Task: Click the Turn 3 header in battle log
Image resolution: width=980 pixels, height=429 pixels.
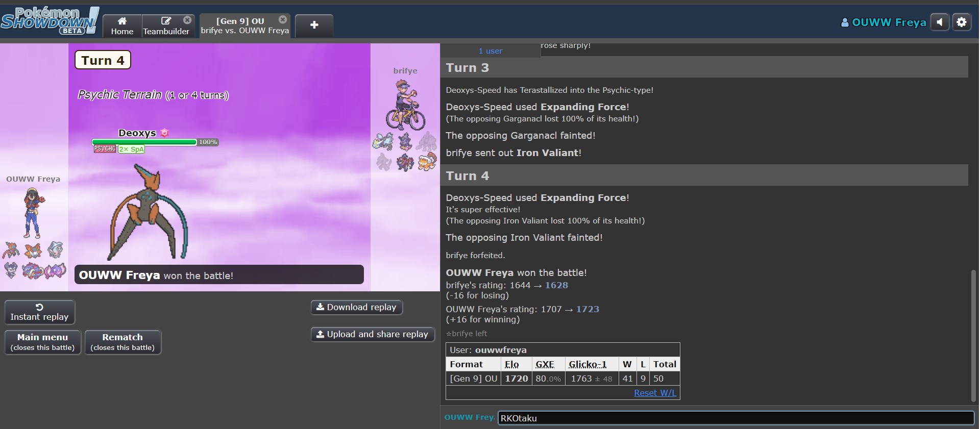Action: (704, 67)
